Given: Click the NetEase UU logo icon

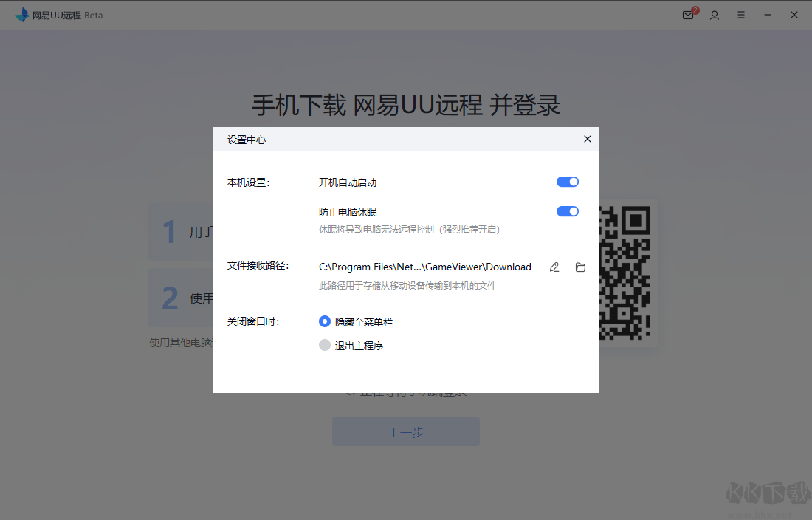Looking at the screenshot, I should (x=21, y=15).
